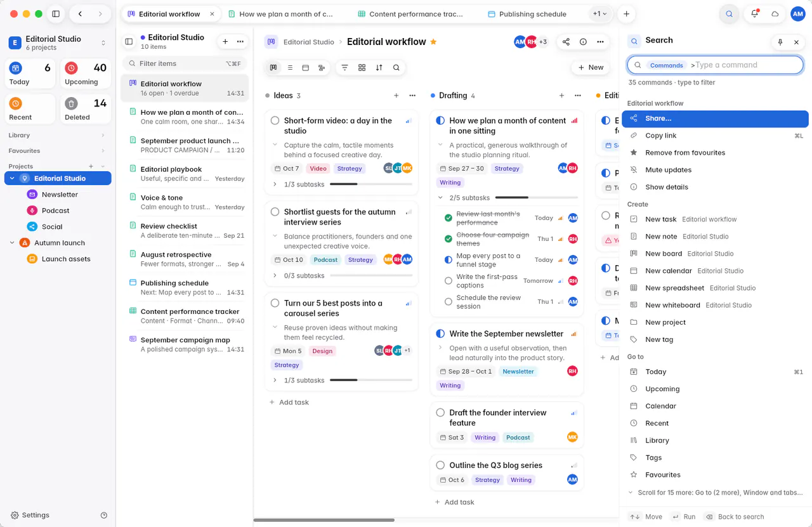Screen dimensions: 812x527
Task: Select the New whiteboard command
Action: (x=715, y=305)
